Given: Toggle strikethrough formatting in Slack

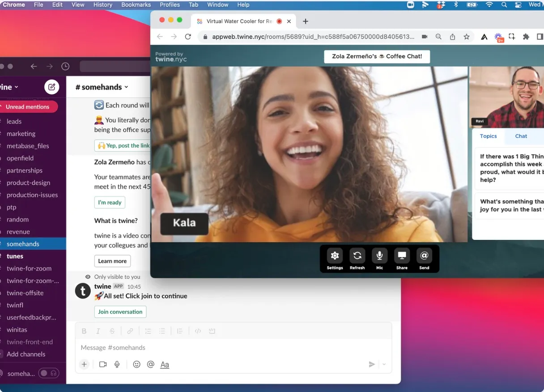Looking at the screenshot, I should [112, 331].
